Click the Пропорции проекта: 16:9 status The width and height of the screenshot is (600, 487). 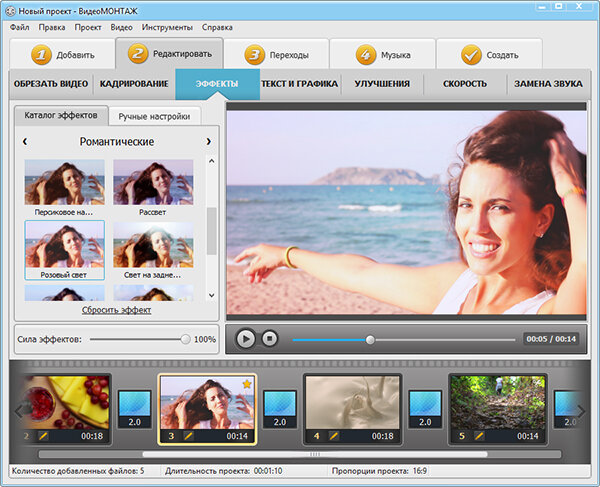click(379, 471)
